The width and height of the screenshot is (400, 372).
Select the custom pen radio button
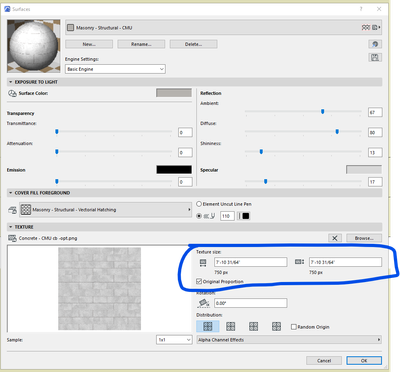click(199, 216)
